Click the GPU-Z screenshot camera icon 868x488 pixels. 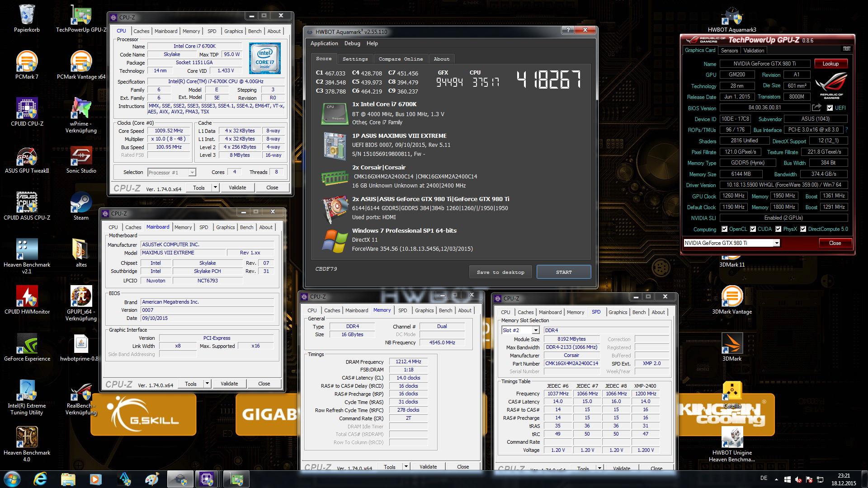(847, 49)
